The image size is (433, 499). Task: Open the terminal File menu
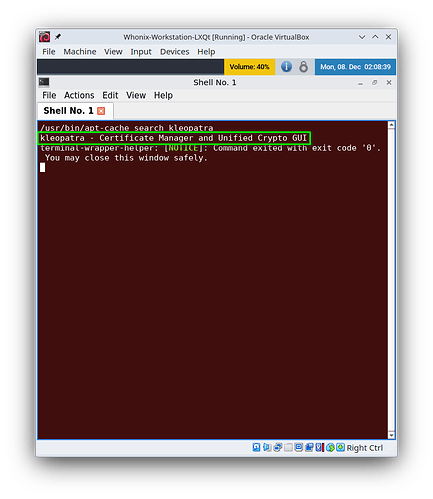[49, 95]
